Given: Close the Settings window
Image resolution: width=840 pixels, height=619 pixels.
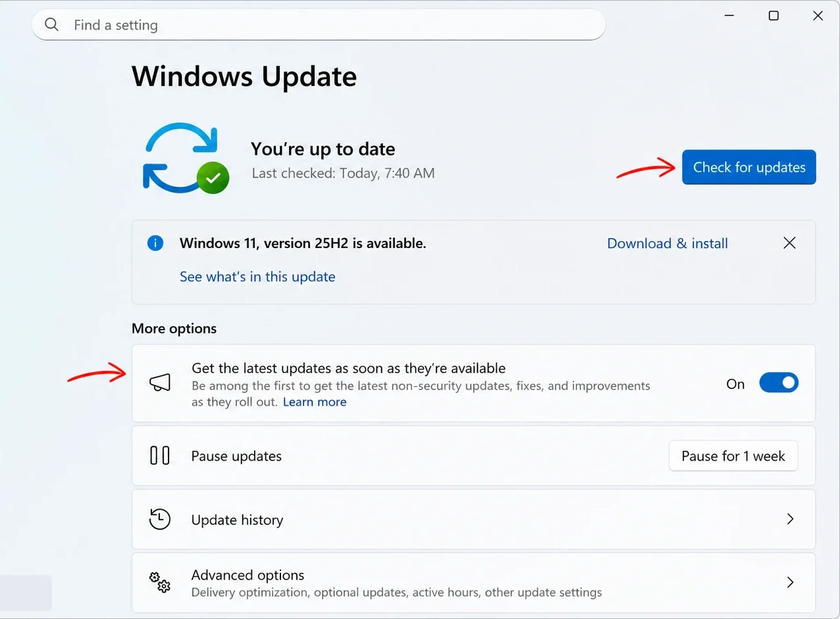Looking at the screenshot, I should (818, 16).
